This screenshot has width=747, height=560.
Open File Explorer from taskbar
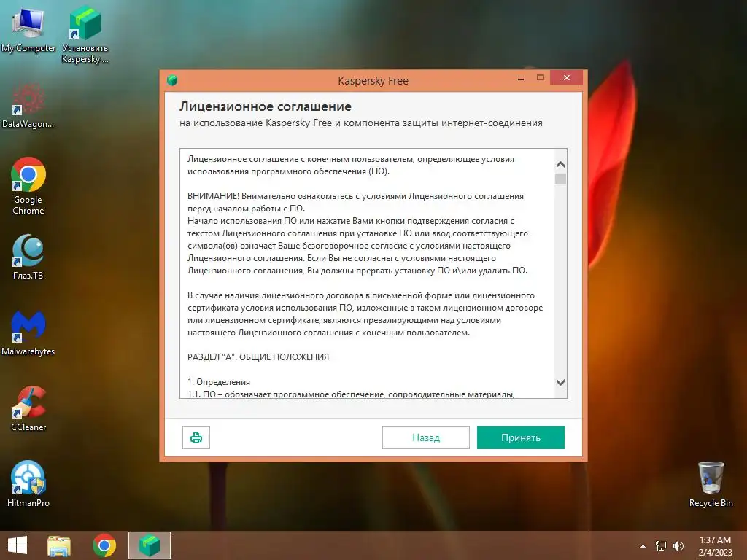click(59, 545)
